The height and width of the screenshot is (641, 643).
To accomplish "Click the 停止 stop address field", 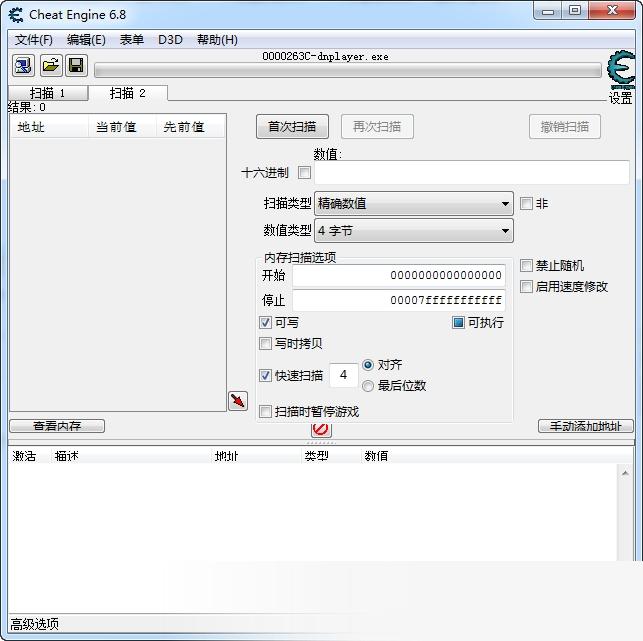I will click(399, 301).
